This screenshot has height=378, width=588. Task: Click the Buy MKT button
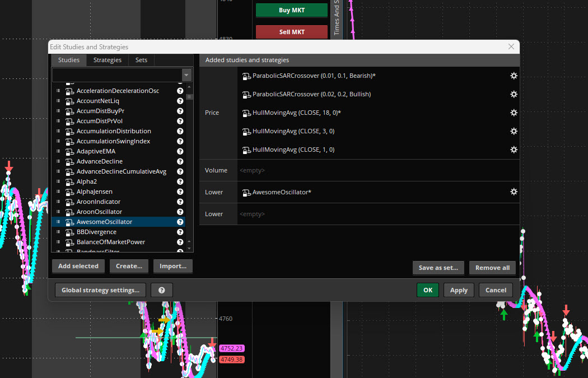[291, 10]
